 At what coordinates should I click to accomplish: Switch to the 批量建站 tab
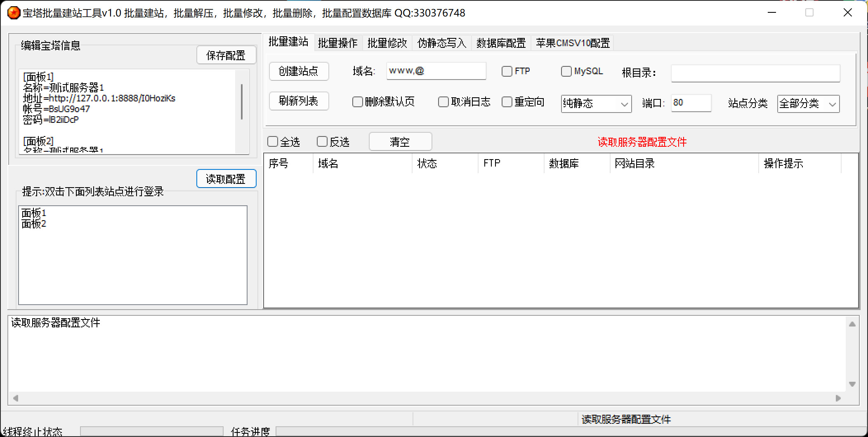[x=288, y=42]
